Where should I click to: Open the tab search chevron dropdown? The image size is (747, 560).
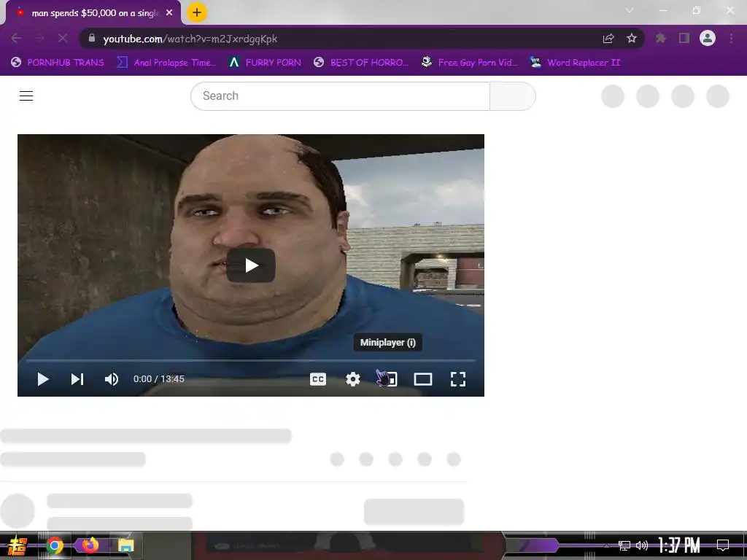(x=630, y=10)
